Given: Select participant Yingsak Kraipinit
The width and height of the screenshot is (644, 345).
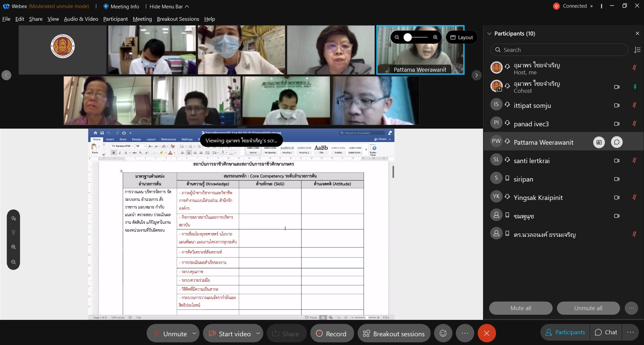Looking at the screenshot, I should click(563, 197).
